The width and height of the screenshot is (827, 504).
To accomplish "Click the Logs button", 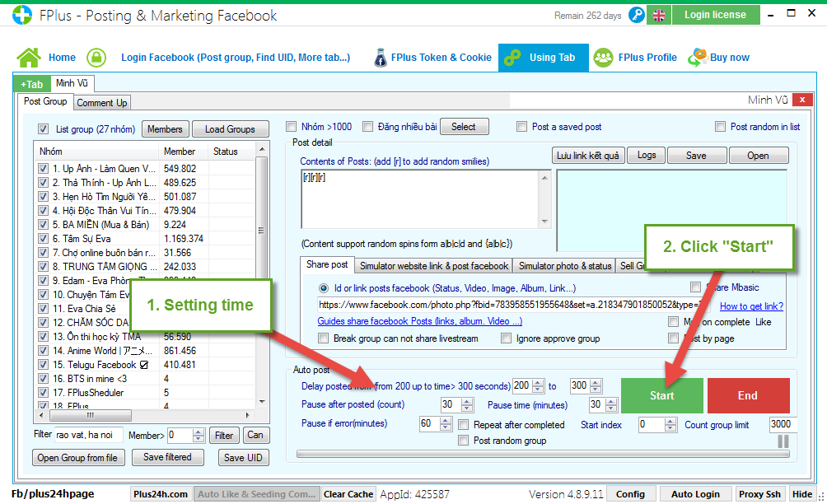I will (x=646, y=156).
